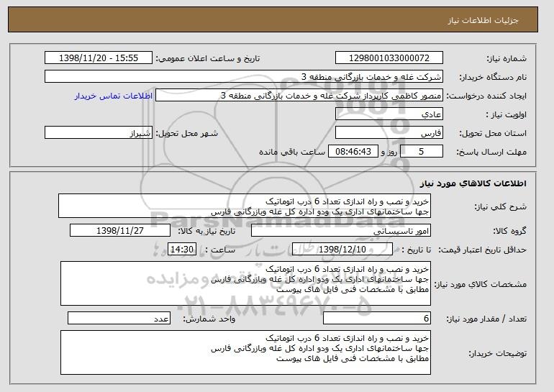Click the شهر محل تحویل label
This screenshot has height=392, width=554.
coord(187,133)
